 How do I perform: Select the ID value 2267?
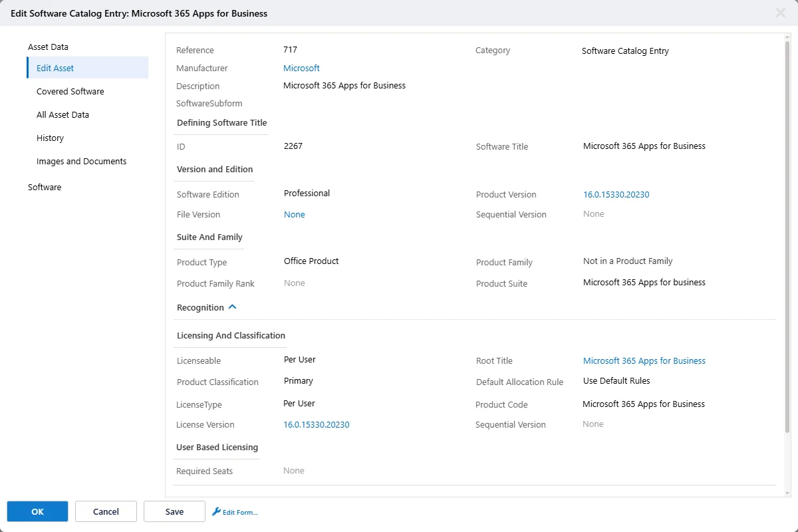[293, 146]
